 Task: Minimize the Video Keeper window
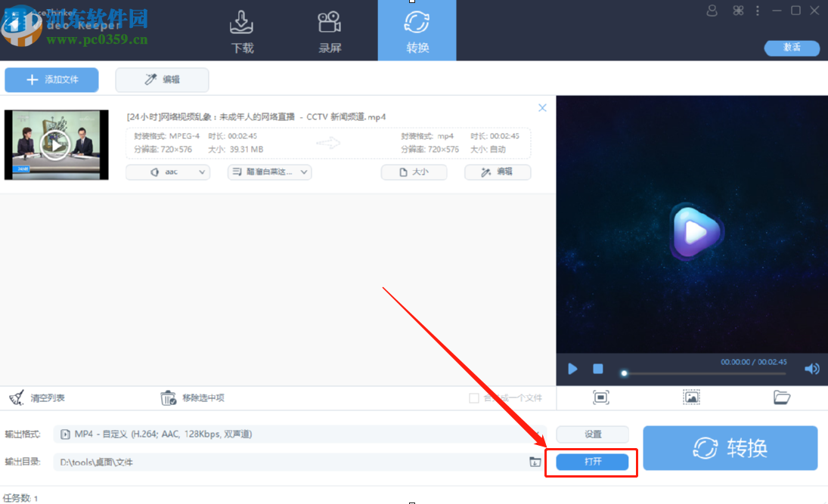(x=777, y=11)
